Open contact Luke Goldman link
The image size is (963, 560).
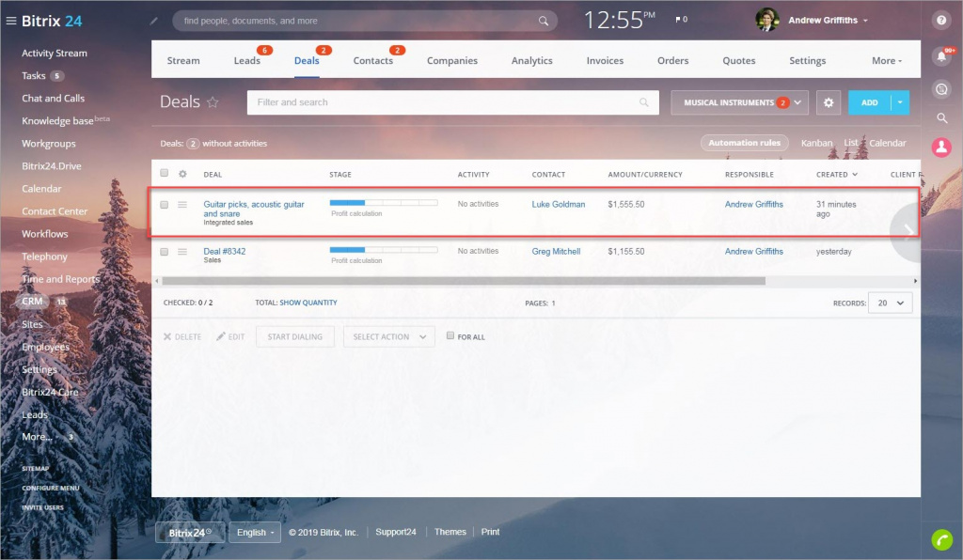click(x=558, y=205)
